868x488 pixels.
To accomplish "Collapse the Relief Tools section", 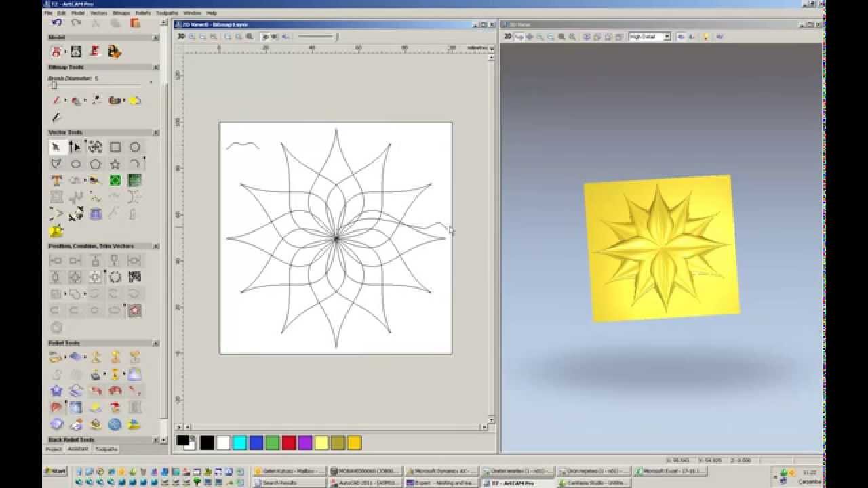I will tap(156, 344).
